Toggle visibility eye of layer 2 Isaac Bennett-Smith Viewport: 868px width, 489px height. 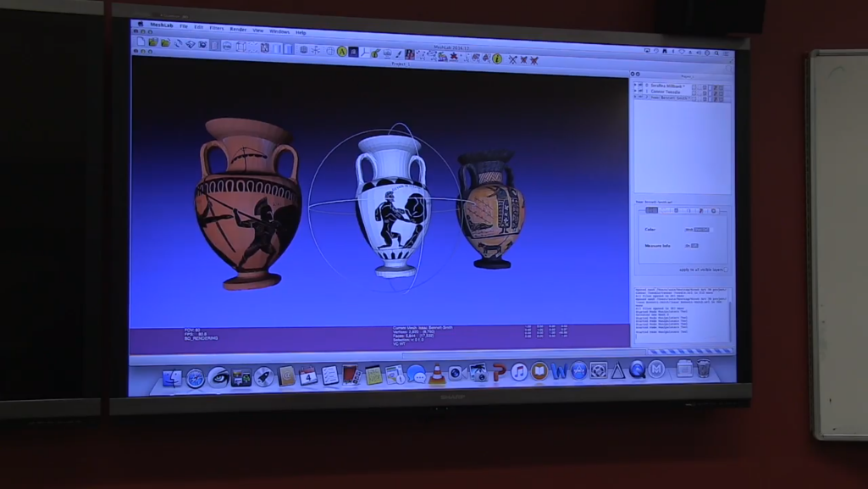[640, 97]
